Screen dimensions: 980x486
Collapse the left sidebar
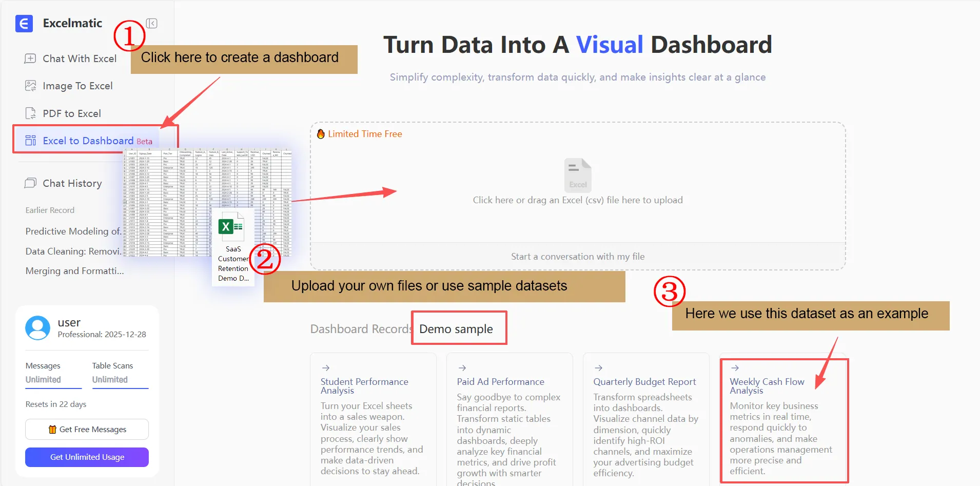[151, 23]
